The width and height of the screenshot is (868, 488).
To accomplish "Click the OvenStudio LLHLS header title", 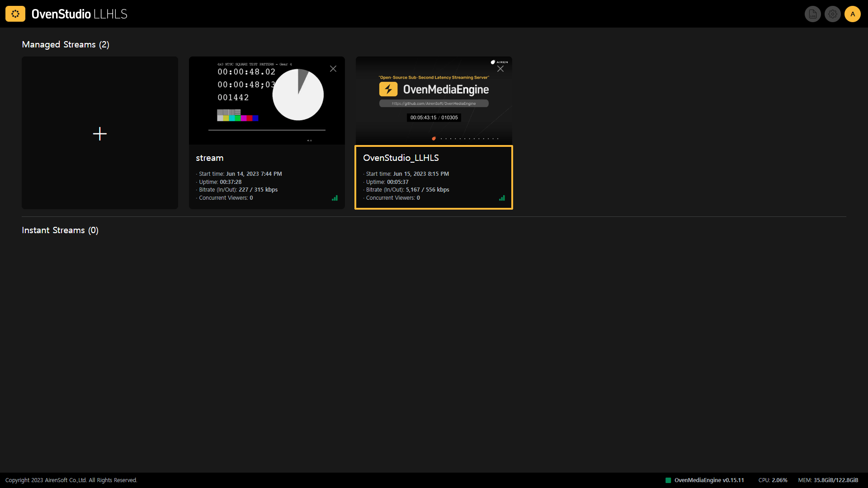I will tap(80, 14).
